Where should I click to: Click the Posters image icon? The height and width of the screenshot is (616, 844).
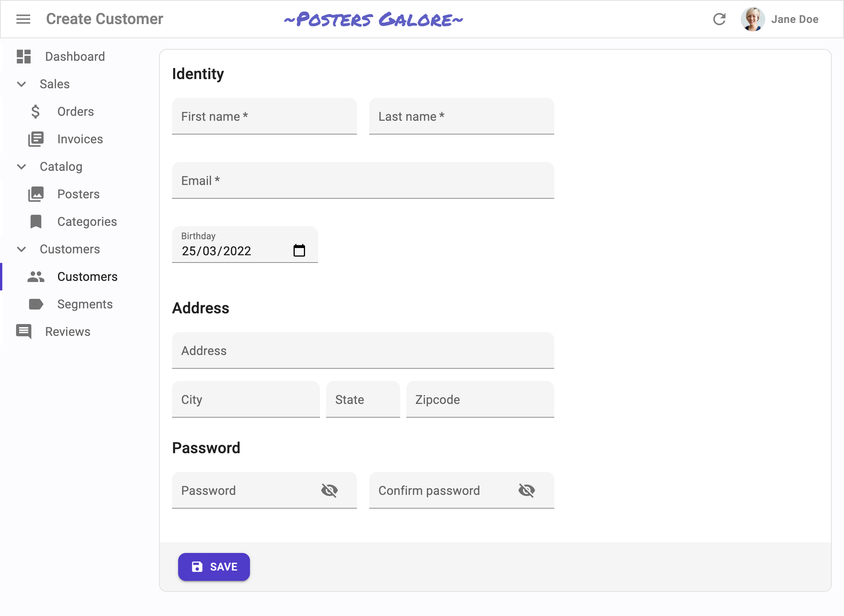coord(36,194)
